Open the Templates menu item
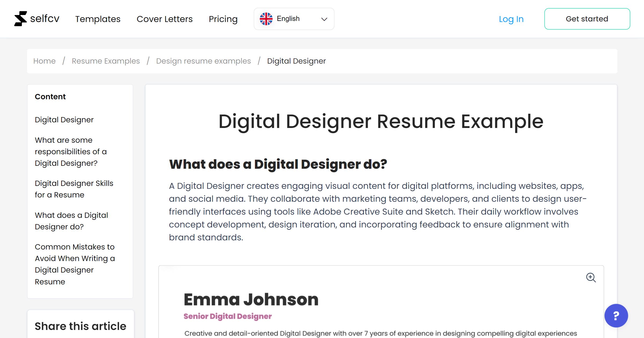The height and width of the screenshot is (338, 644). (98, 19)
